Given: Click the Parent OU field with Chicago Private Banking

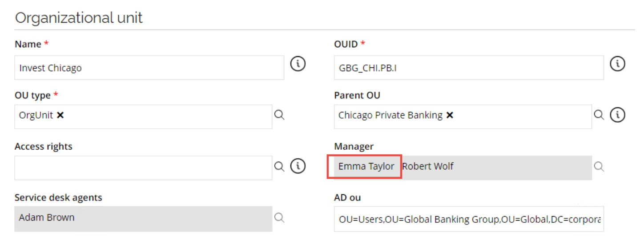Looking at the screenshot, I should point(463,117).
